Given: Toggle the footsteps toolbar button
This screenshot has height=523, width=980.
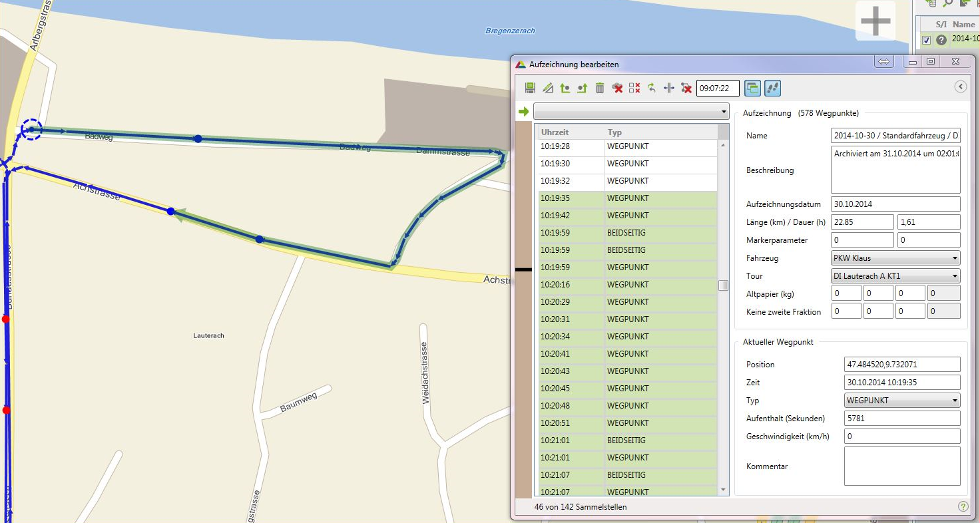Looking at the screenshot, I should (x=772, y=88).
